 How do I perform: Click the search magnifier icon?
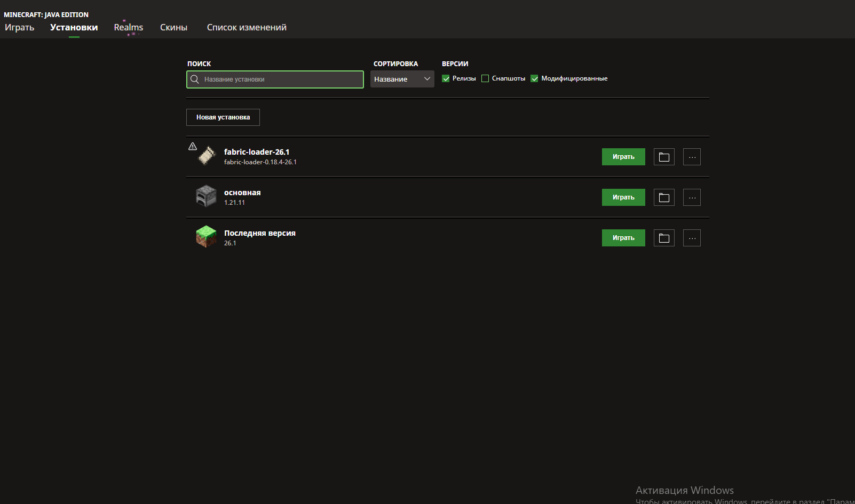tap(195, 79)
